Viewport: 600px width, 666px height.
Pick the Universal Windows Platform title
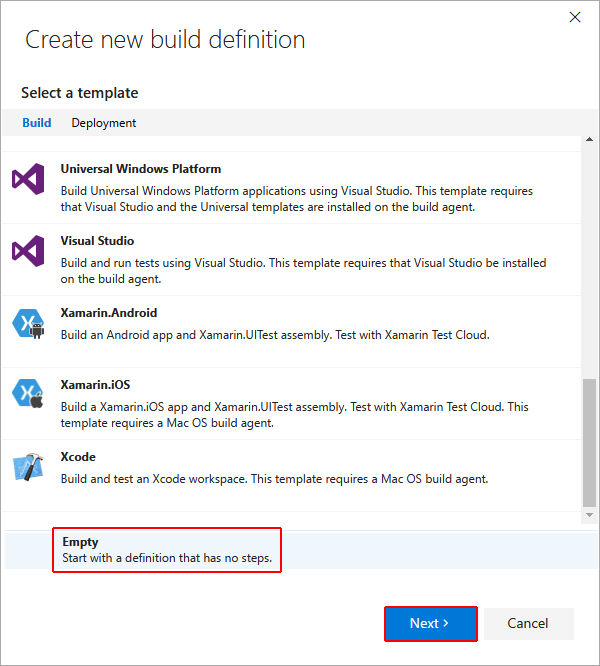click(140, 169)
